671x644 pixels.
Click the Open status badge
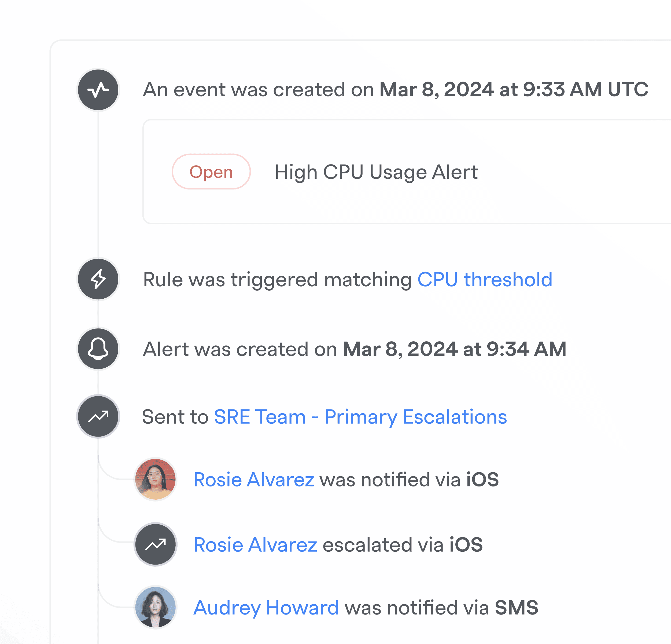(211, 172)
